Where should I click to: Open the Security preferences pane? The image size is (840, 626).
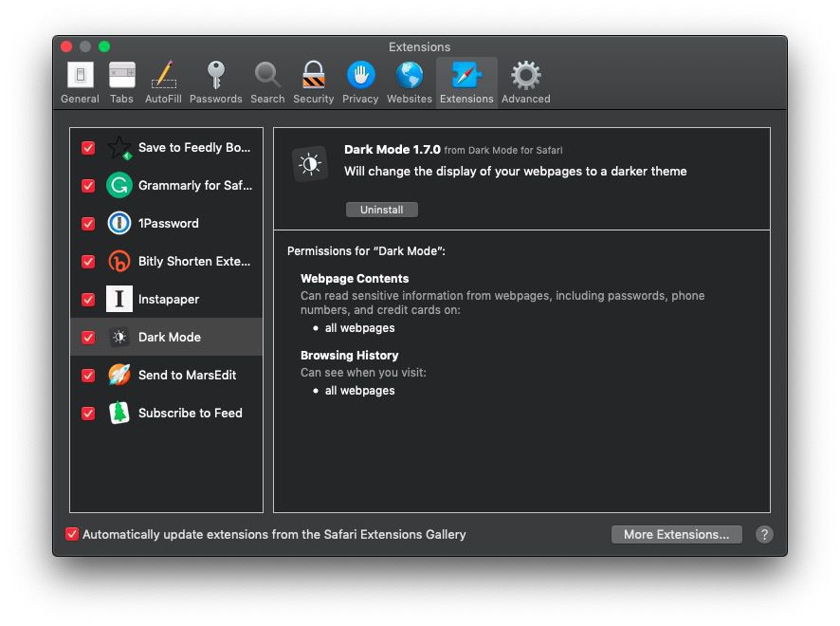tap(313, 83)
